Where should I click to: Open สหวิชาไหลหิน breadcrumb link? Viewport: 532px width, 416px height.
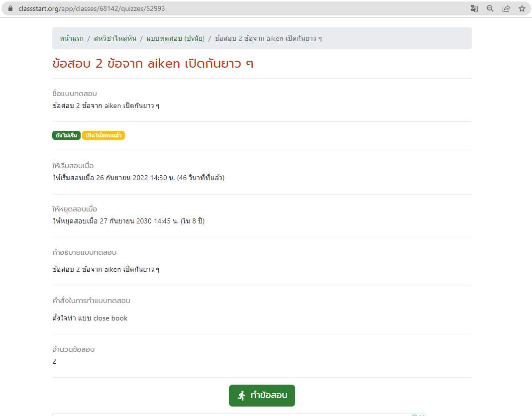[x=115, y=38]
